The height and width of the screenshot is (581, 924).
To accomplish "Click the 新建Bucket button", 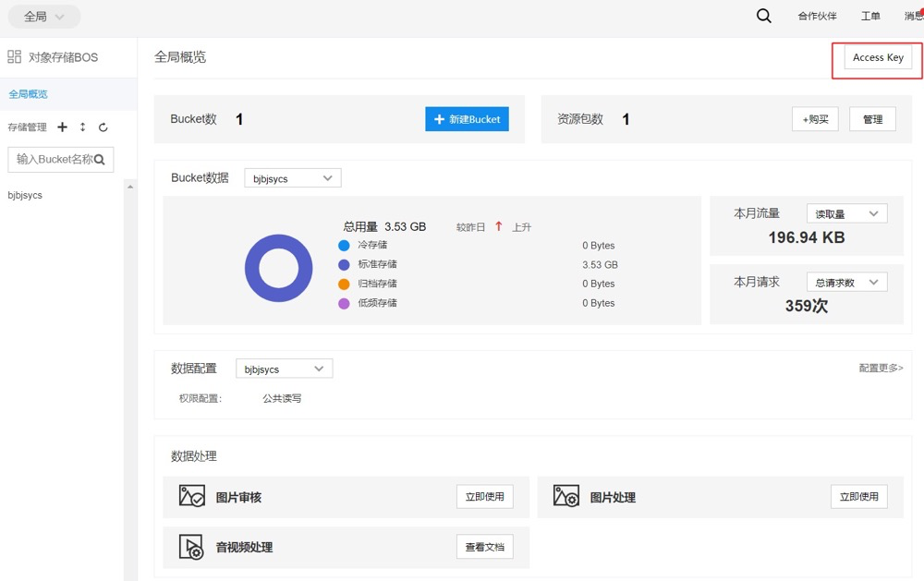I will (467, 119).
